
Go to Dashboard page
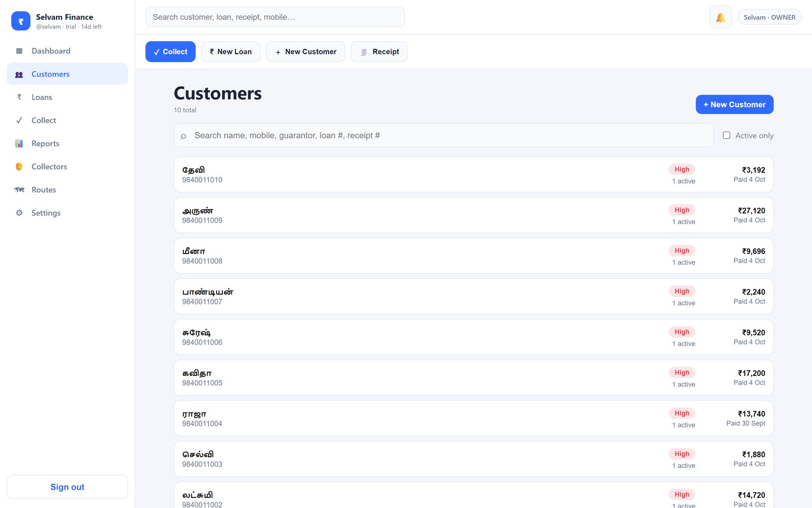click(67, 51)
